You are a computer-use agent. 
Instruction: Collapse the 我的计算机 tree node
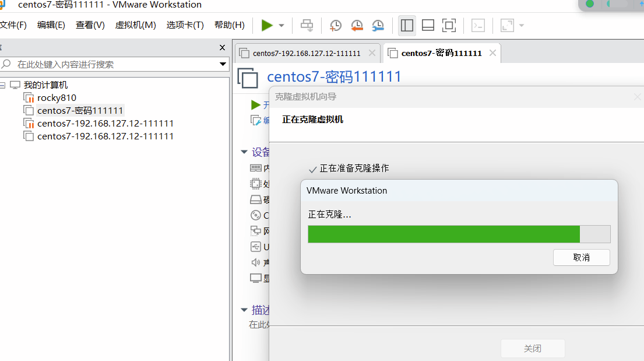[x=2, y=85]
